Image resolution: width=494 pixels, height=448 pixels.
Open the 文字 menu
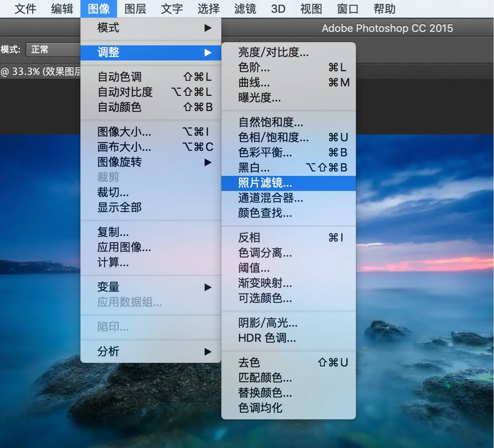click(x=172, y=9)
